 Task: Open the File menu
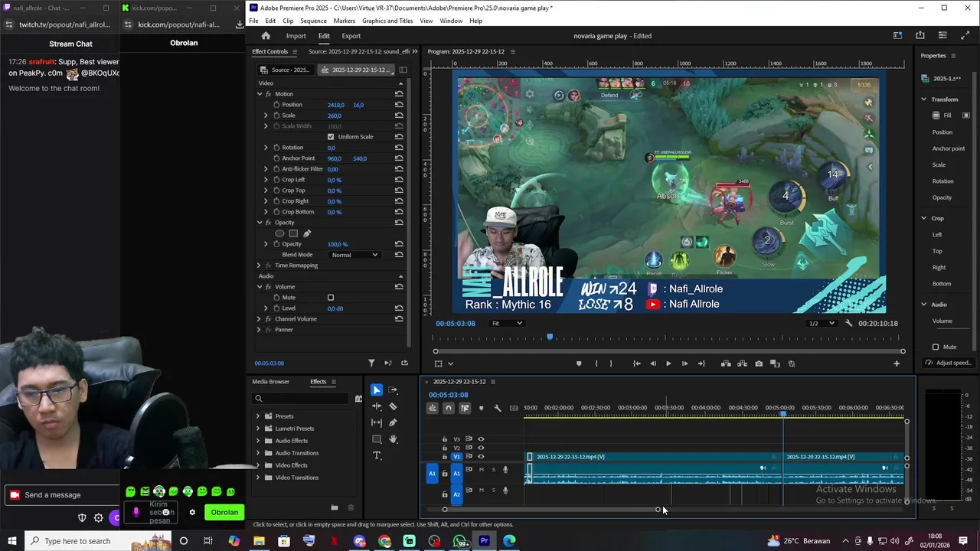[253, 21]
